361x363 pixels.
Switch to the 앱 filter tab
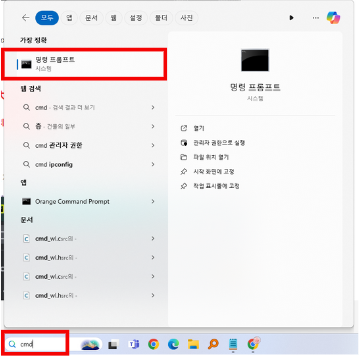69,18
